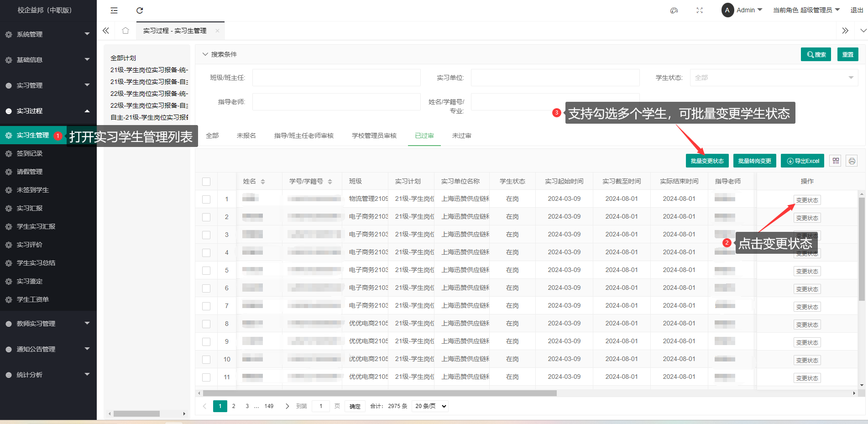Enter fullscreen mode via expand icon

[699, 10]
